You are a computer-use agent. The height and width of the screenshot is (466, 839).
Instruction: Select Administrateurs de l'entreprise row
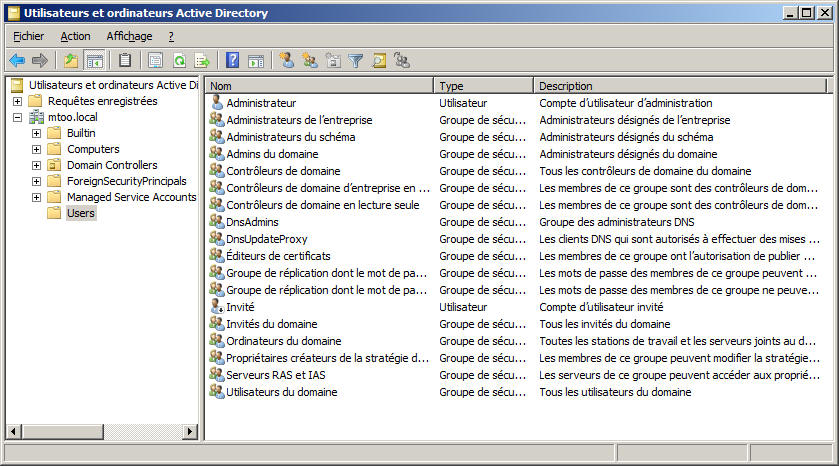(299, 120)
